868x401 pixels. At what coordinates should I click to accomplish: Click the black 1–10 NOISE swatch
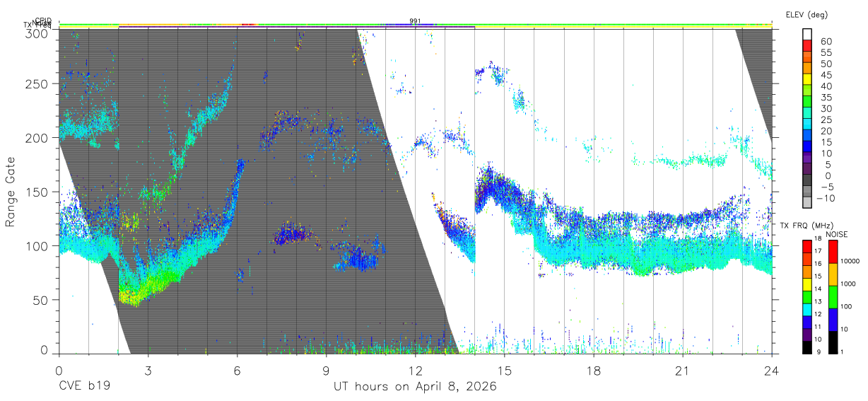pos(833,342)
